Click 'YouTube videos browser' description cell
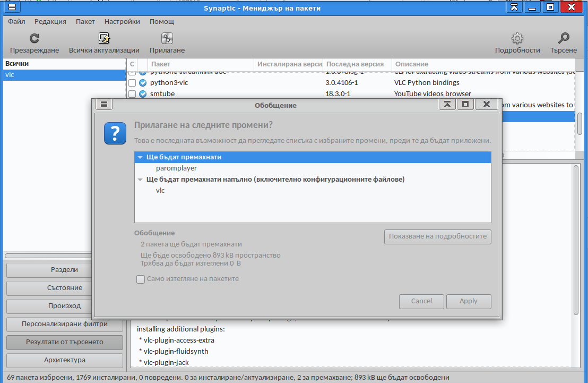 coord(433,94)
